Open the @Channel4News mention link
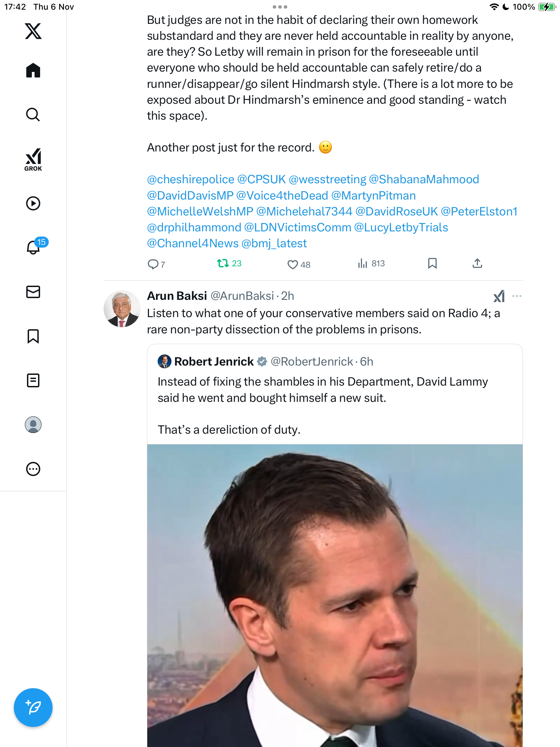The height and width of the screenshot is (747, 560). (x=193, y=243)
